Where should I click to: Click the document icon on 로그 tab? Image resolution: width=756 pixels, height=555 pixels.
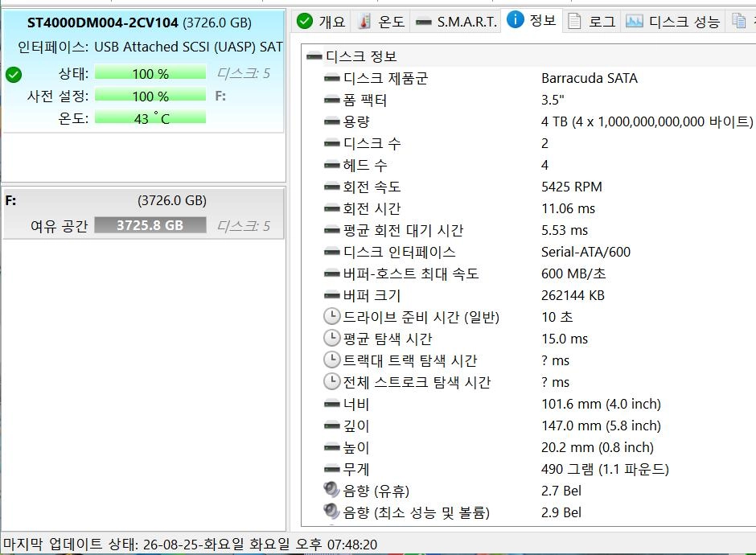pyautogui.click(x=574, y=21)
